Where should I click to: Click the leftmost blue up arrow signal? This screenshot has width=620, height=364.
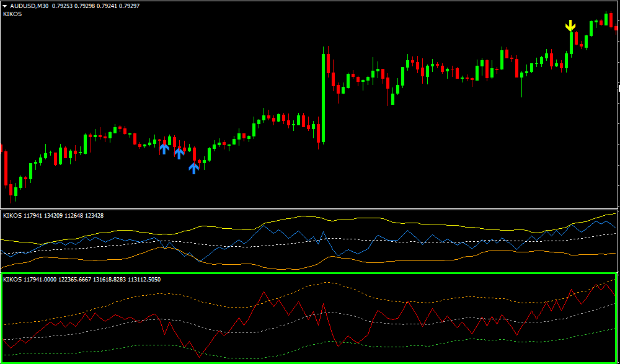(x=164, y=148)
